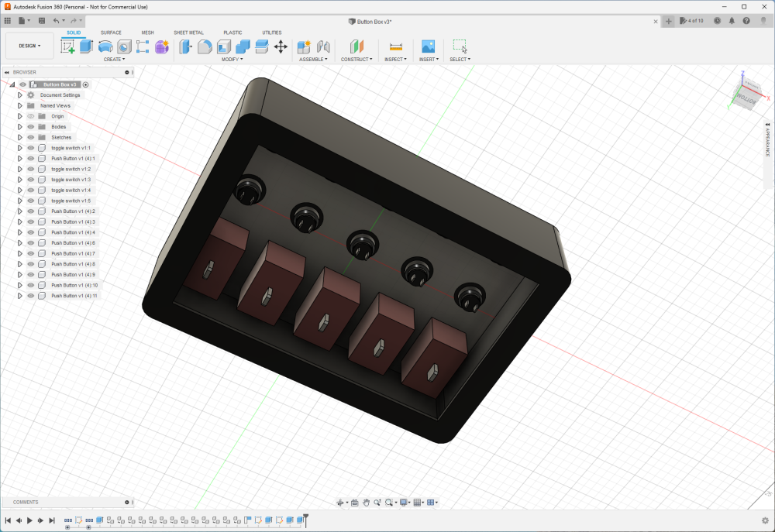The image size is (775, 532).
Task: Select the Fillet tool
Action: tap(205, 46)
